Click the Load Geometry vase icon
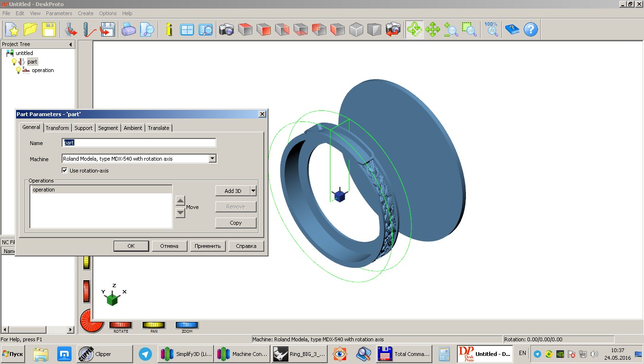 pyautogui.click(x=71, y=29)
